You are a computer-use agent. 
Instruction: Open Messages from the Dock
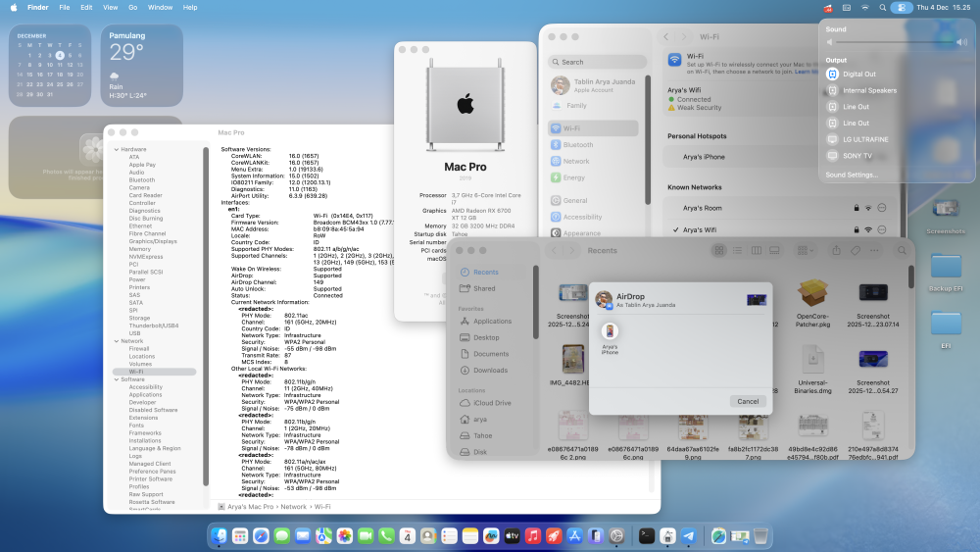[x=282, y=535]
